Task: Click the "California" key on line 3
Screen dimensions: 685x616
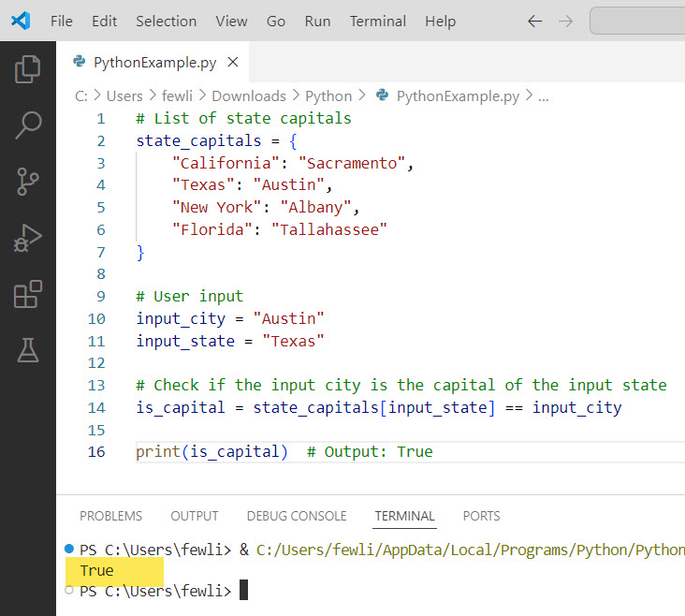Action: (226, 163)
